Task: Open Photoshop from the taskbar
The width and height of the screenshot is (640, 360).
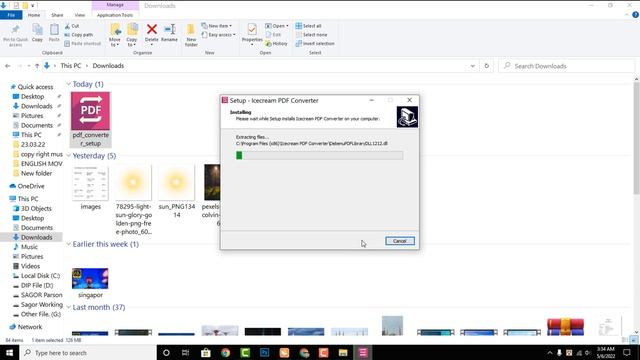Action: 264,353
